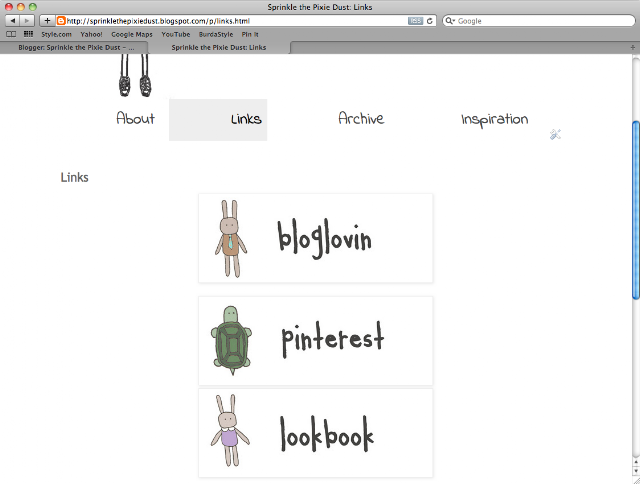640x484 pixels.
Task: Open the About page menu item
Action: (135, 118)
